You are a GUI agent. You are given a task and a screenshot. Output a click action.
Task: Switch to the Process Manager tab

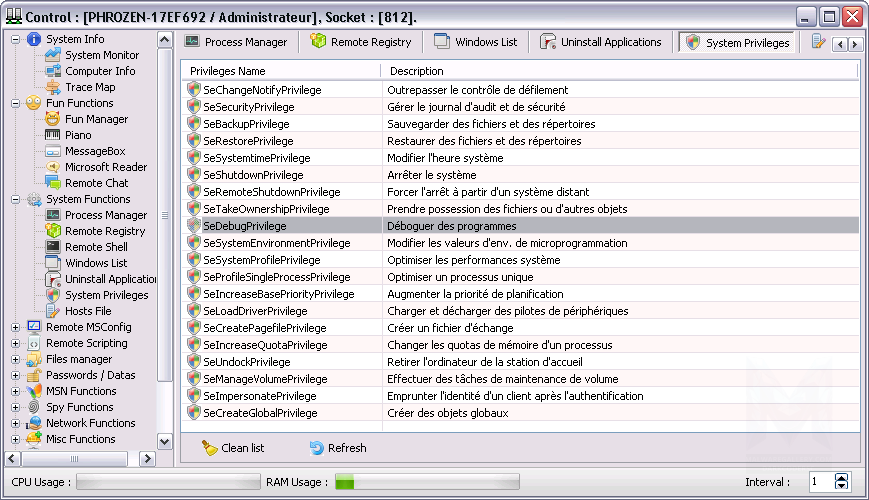[x=236, y=42]
